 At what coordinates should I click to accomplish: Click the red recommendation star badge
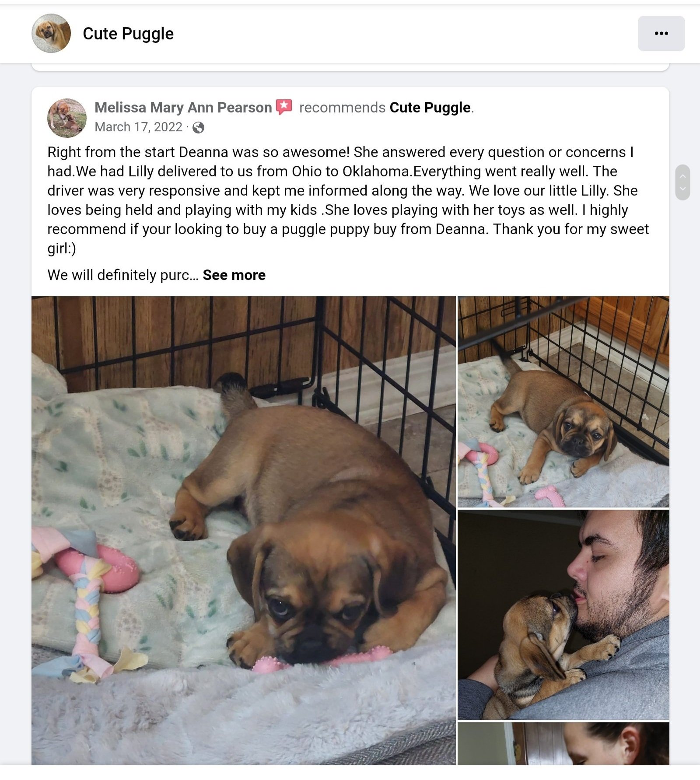[284, 107]
